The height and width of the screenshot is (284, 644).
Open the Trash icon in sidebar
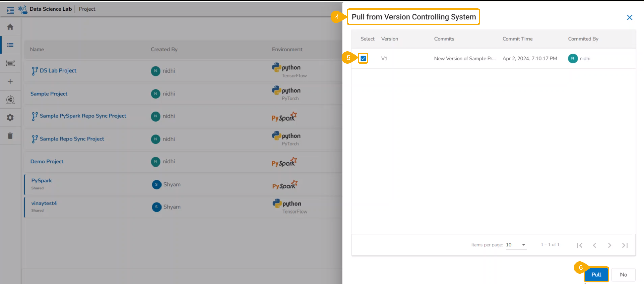coord(10,136)
